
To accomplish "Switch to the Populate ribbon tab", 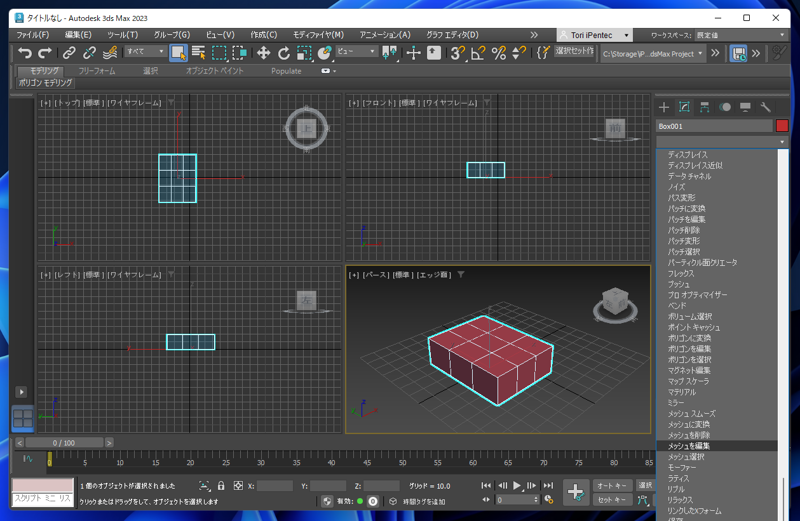I will click(286, 71).
